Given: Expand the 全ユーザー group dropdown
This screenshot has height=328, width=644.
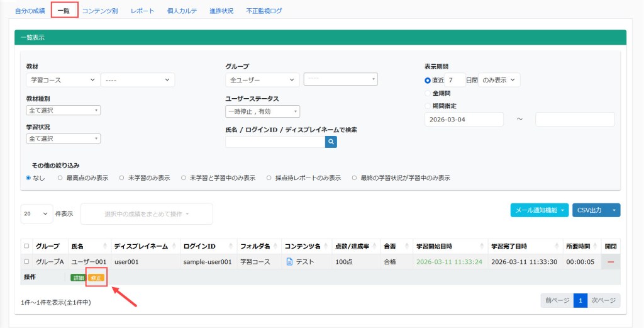Looking at the screenshot, I should (x=262, y=80).
